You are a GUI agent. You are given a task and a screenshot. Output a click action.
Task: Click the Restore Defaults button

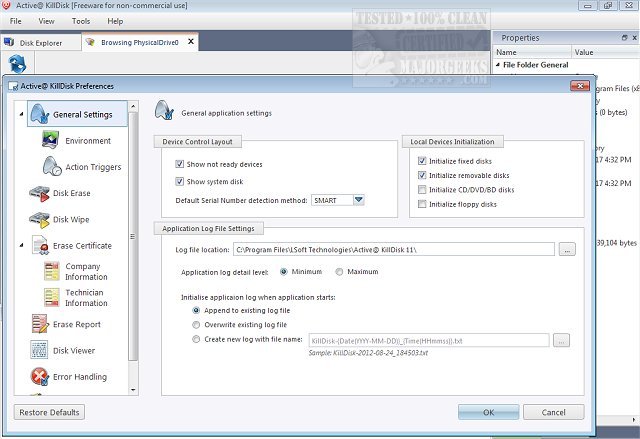(x=49, y=412)
